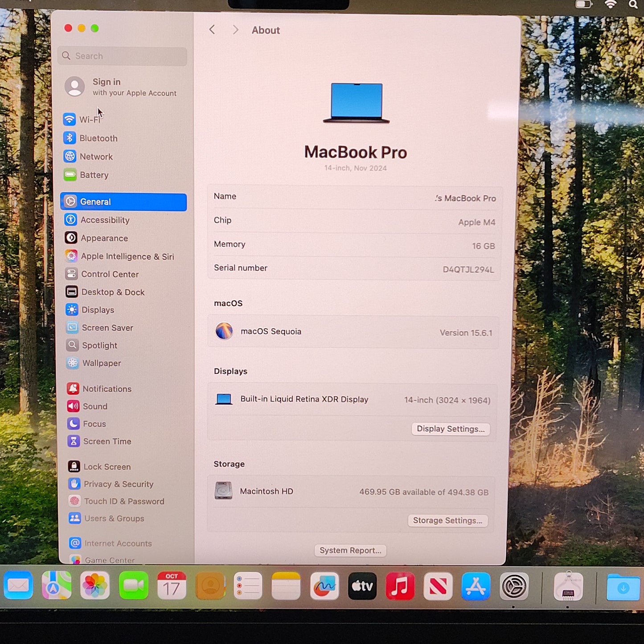Open Notifications settings

[107, 389]
